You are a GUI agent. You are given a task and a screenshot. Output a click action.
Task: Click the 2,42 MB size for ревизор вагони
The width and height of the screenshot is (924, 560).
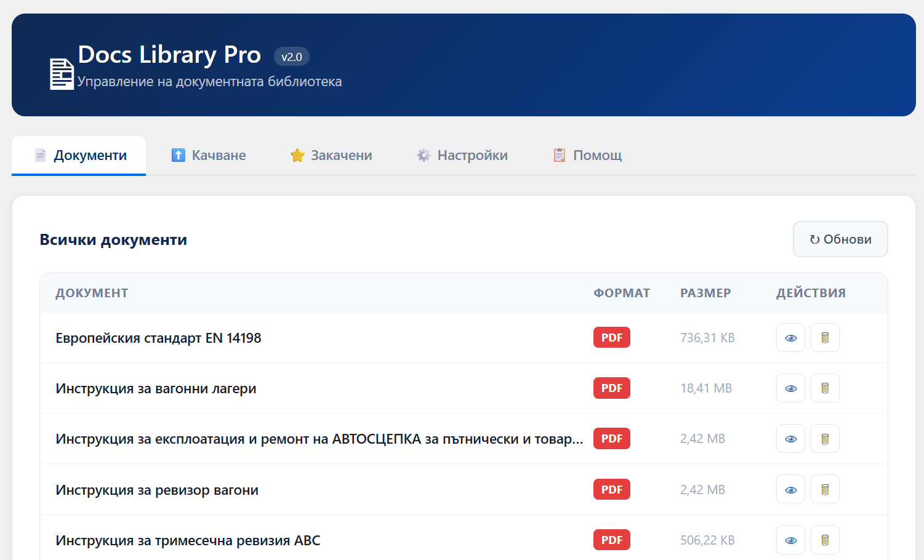702,490
